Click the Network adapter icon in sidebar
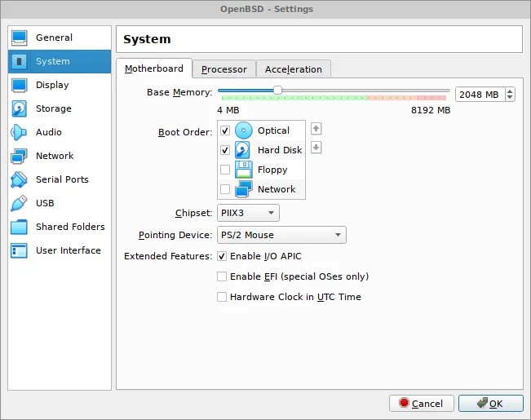Screen dimensions: 531x420 pyautogui.click(x=20, y=156)
